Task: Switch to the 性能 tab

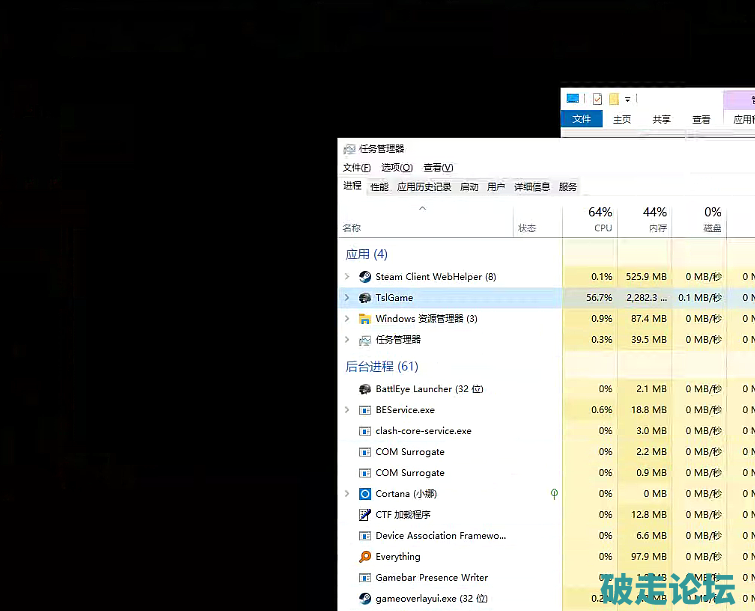Action: click(x=379, y=187)
